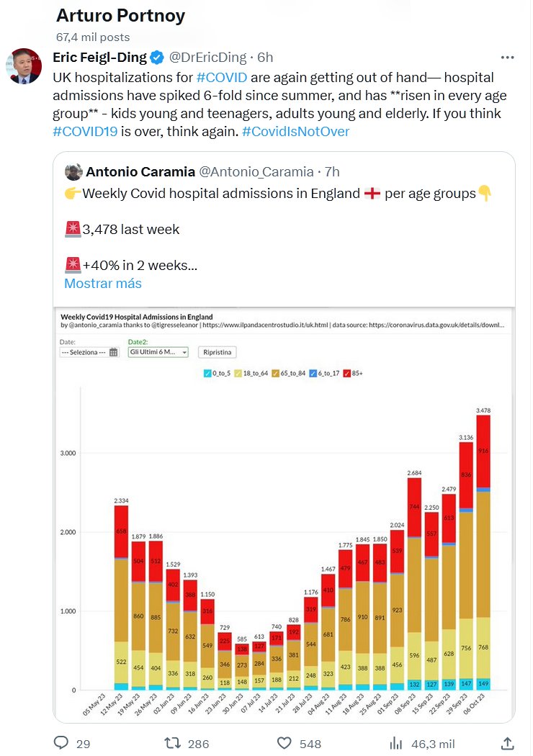Open the views analytics icon

coord(395,742)
